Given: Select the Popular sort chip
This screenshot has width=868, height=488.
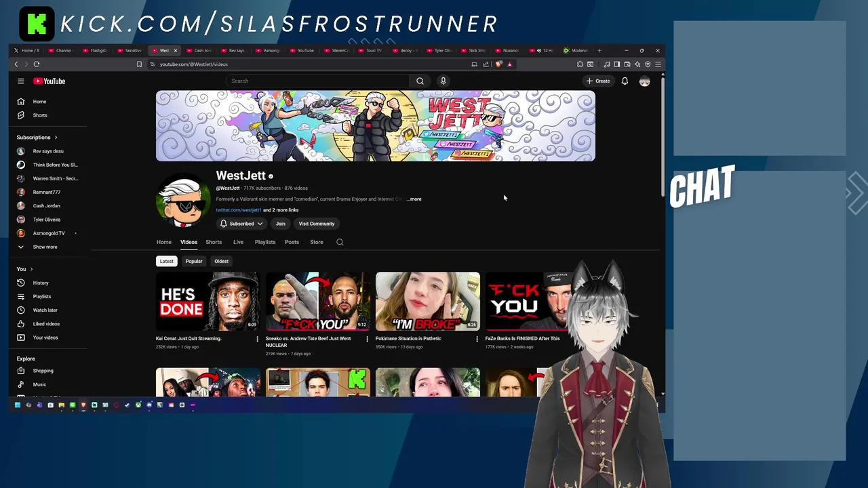Looking at the screenshot, I should [194, 261].
